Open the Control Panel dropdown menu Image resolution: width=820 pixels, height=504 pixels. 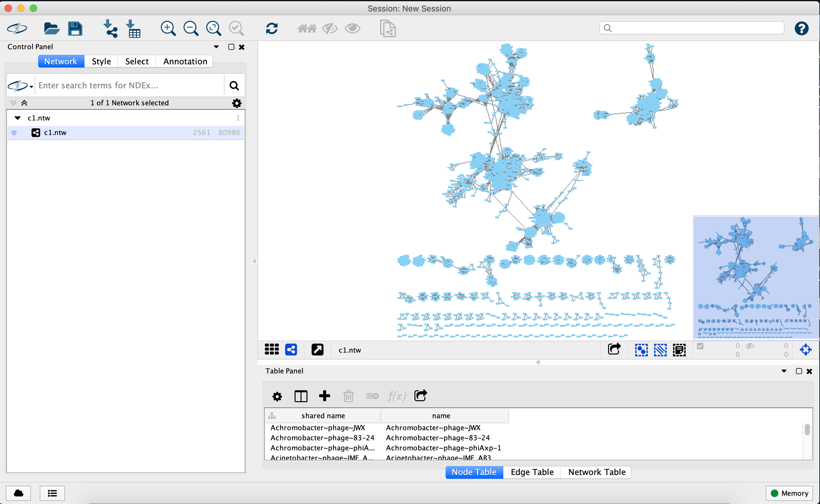pyautogui.click(x=216, y=47)
